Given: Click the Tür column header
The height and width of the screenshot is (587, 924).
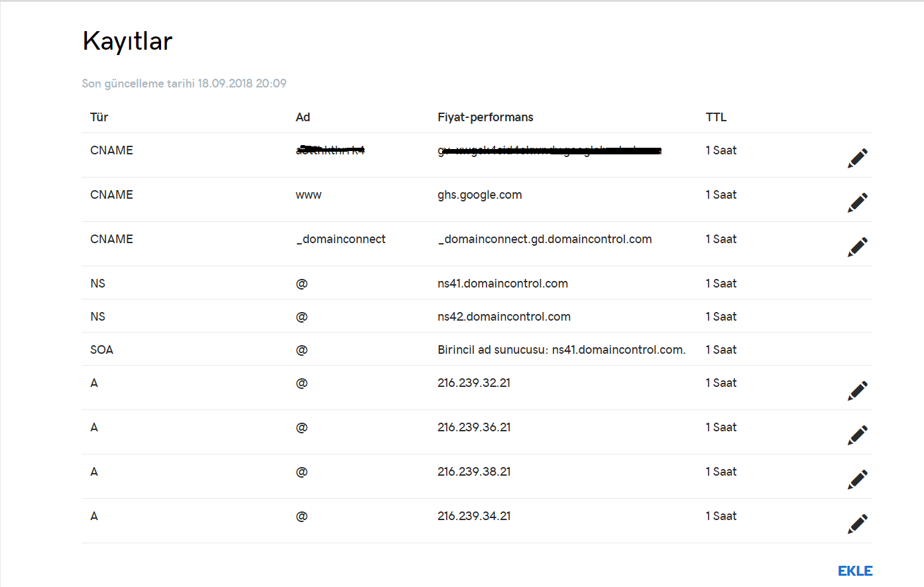Looking at the screenshot, I should coord(99,117).
